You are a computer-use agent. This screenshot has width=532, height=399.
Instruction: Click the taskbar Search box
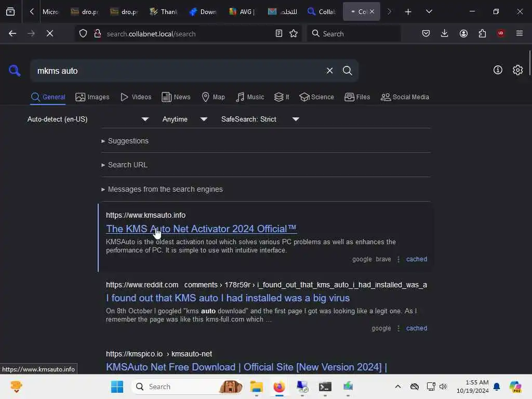click(188, 387)
